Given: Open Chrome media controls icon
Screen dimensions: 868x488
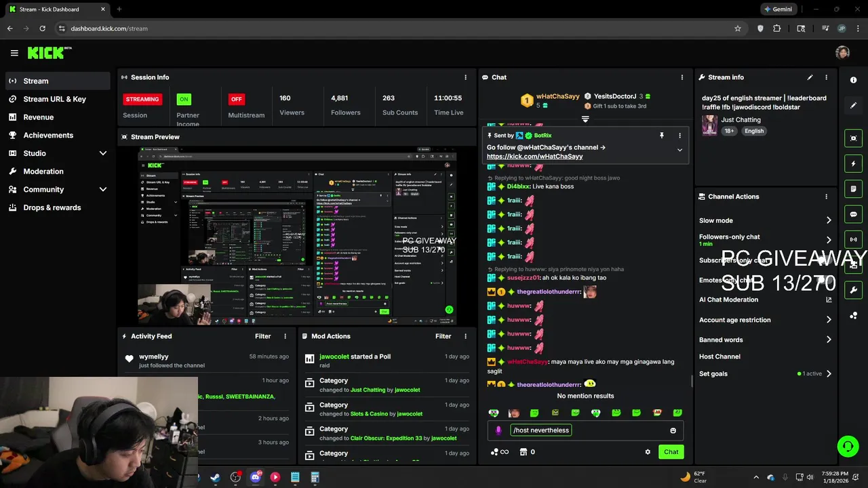Looking at the screenshot, I should point(825,28).
